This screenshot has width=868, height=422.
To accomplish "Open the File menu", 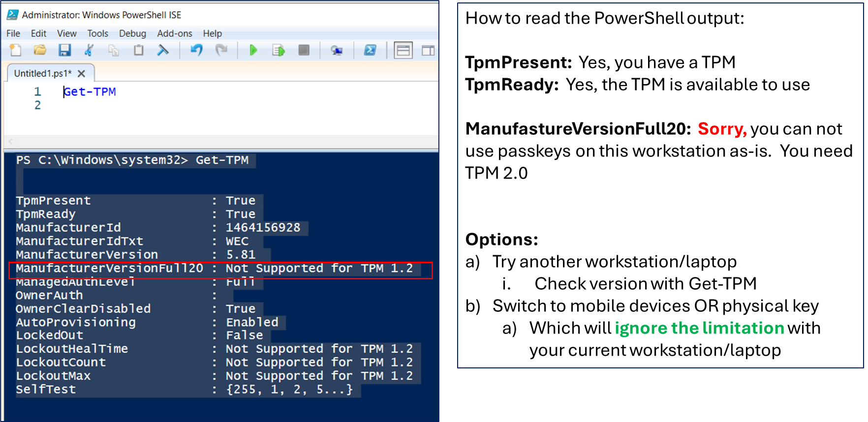I will (x=13, y=33).
